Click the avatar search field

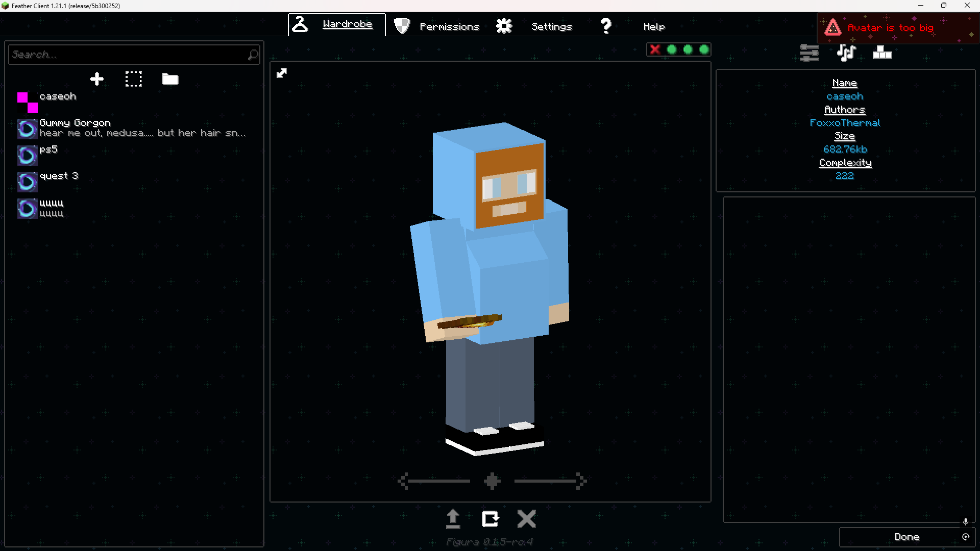tap(128, 54)
